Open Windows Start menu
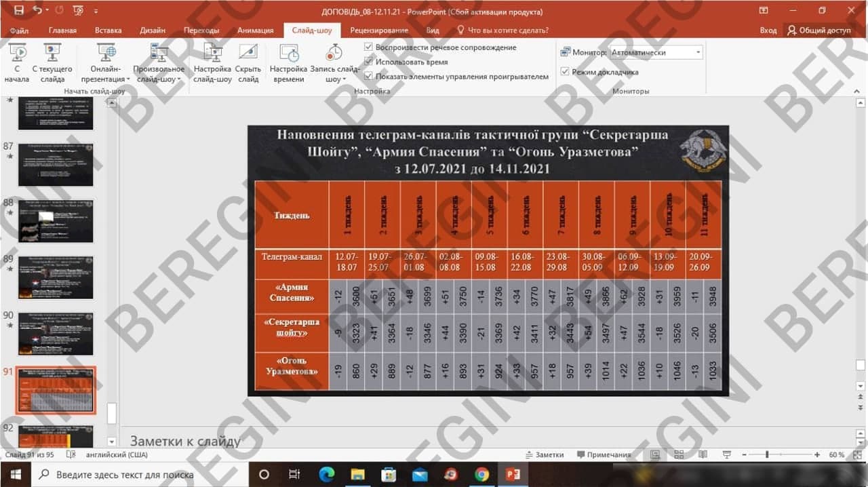 pos(16,474)
